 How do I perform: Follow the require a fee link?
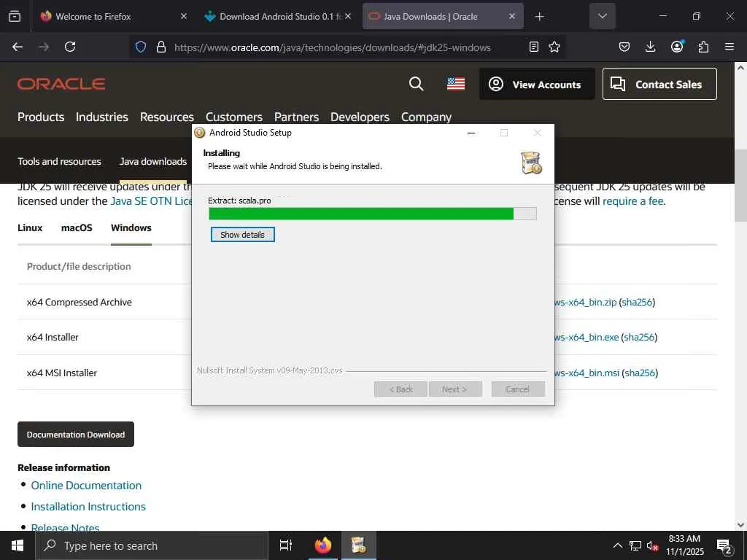point(632,201)
